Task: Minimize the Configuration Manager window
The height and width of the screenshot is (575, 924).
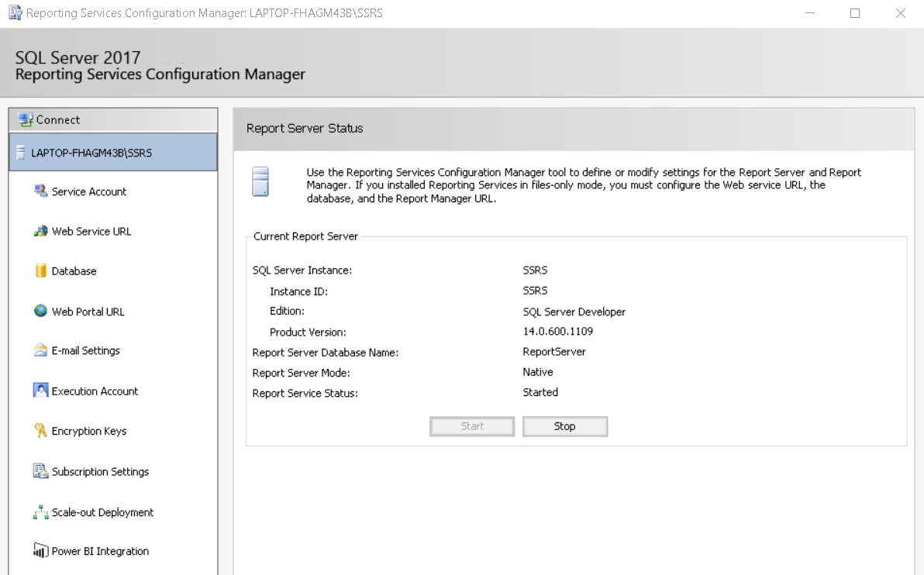Action: point(810,13)
